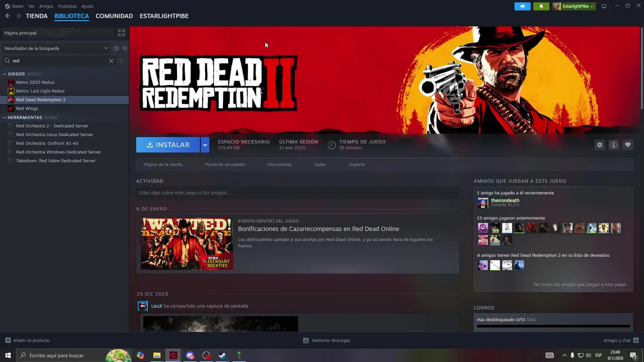The width and height of the screenshot is (644, 362).
Task: Open the Productos menu
Action: pyautogui.click(x=67, y=6)
